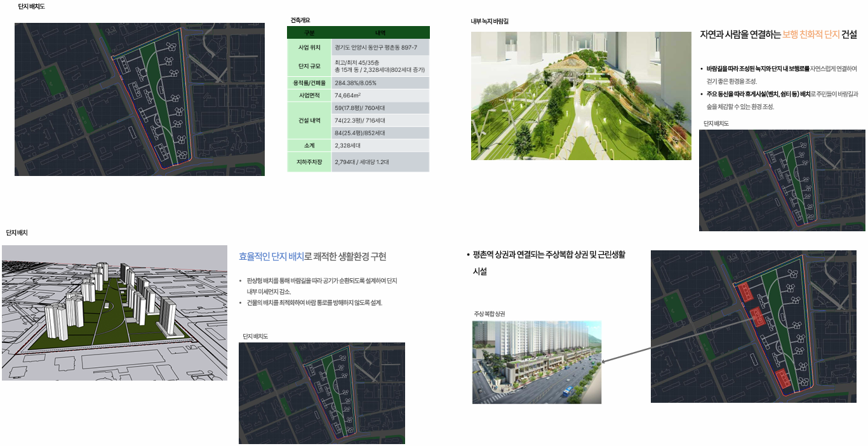Click bullet '건물의 배치를 최적화하여 바람 통로를 방해하지 않도록 설계'
Image resolution: width=868 pixels, height=446 pixels.
click(x=314, y=302)
